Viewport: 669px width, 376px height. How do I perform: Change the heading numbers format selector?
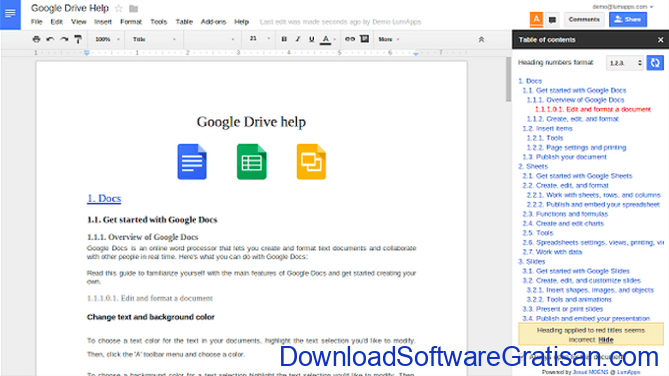pos(625,63)
